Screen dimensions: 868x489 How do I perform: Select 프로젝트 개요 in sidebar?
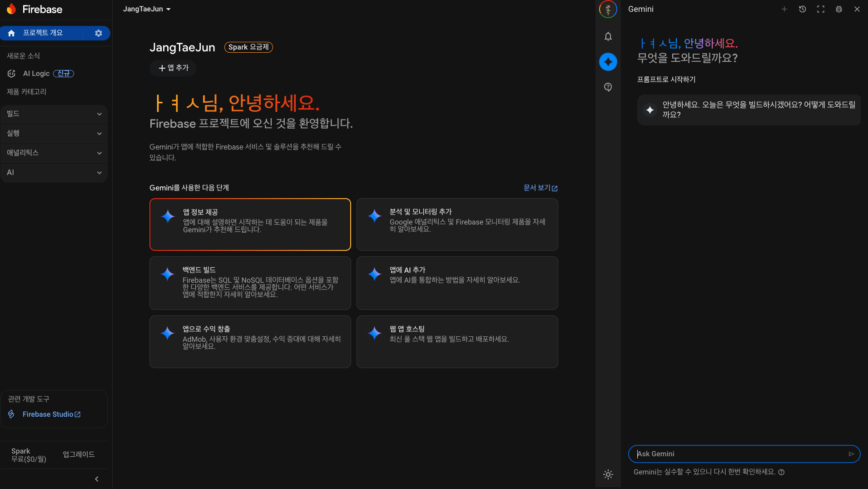(43, 33)
